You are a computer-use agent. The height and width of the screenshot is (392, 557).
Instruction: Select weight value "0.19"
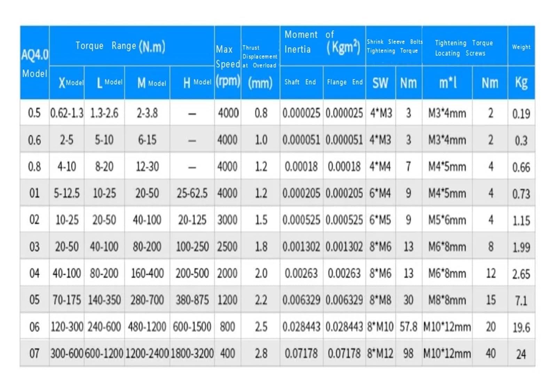pos(521,114)
